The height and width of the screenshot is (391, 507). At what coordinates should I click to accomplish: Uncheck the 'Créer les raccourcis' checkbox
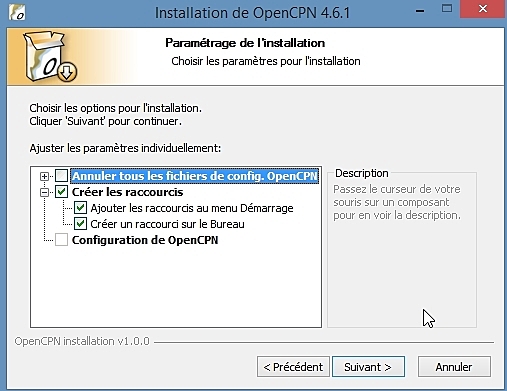[62, 192]
